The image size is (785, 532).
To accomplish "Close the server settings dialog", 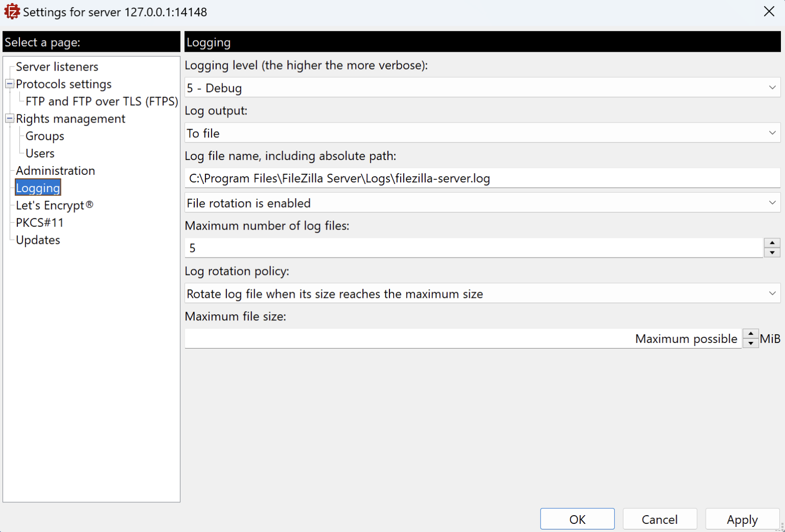I will click(769, 11).
